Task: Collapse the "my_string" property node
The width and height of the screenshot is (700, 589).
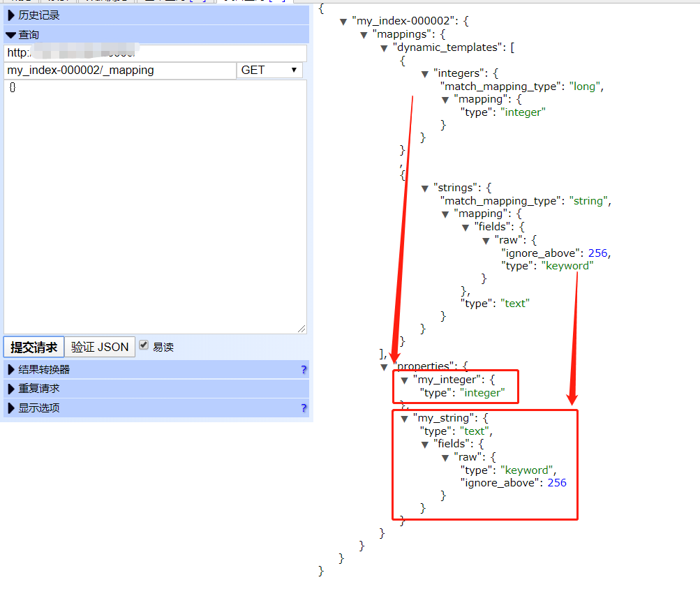Action: (405, 419)
